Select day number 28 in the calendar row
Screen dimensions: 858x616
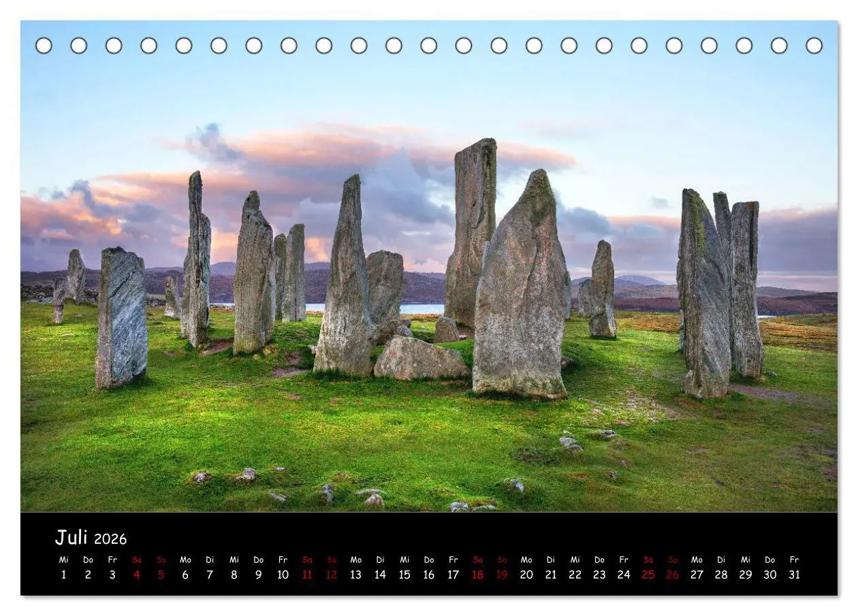721,574
